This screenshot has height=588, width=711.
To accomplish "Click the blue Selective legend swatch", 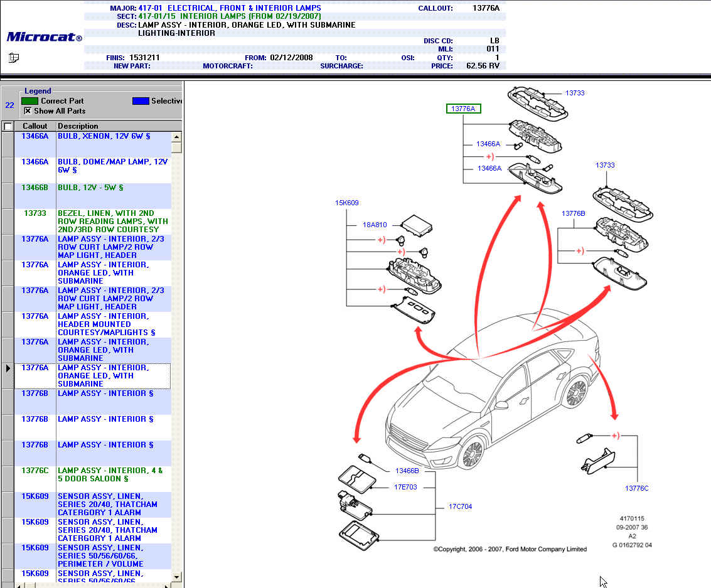I will 141,101.
